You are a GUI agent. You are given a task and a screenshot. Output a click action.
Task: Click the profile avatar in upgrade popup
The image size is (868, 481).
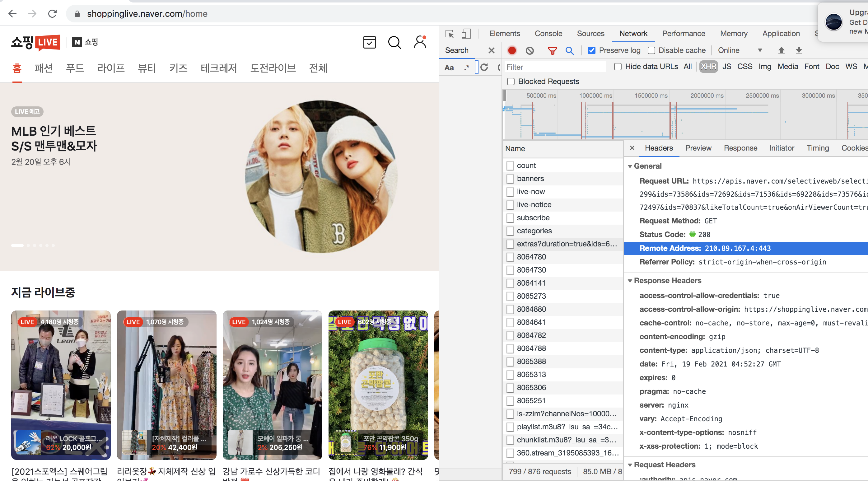[833, 22]
